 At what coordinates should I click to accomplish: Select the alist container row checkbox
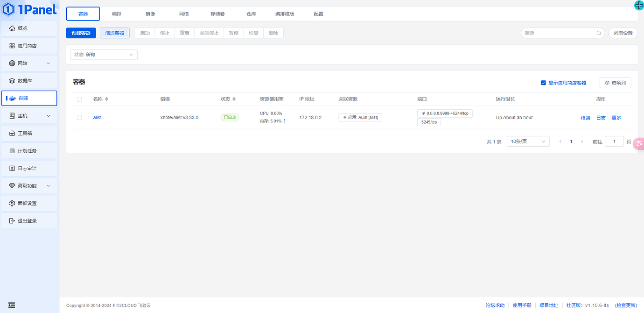(x=79, y=117)
